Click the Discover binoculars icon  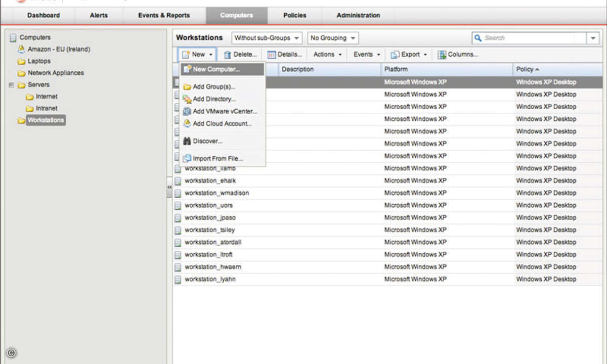187,141
